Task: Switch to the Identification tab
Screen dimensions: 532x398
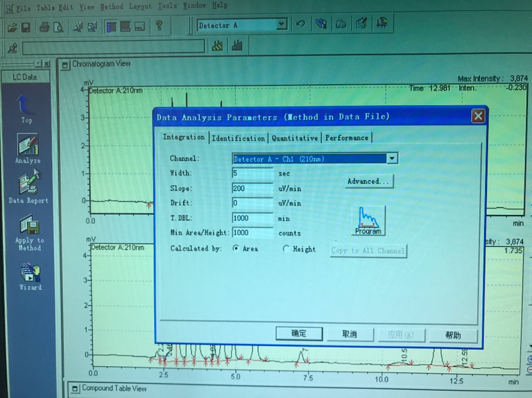Action: pyautogui.click(x=238, y=138)
